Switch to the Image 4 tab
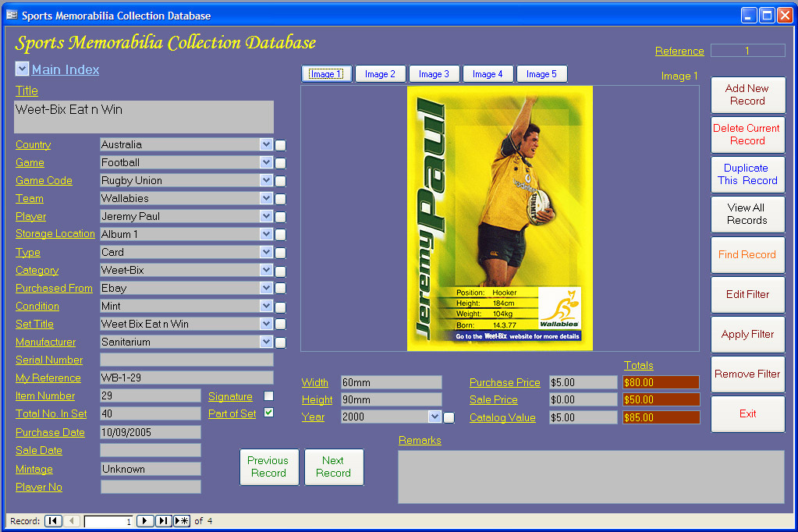This screenshot has width=798, height=532. [488, 74]
